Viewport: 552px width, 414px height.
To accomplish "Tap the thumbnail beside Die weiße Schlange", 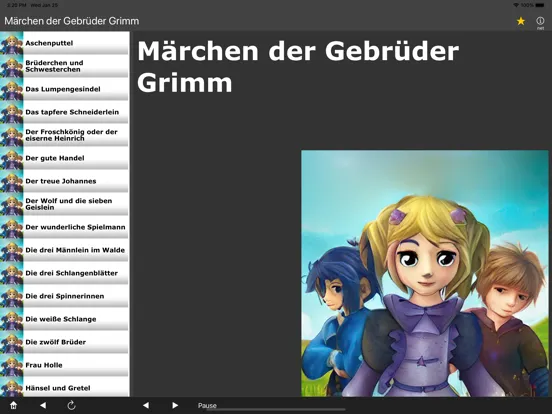I will coord(12,319).
